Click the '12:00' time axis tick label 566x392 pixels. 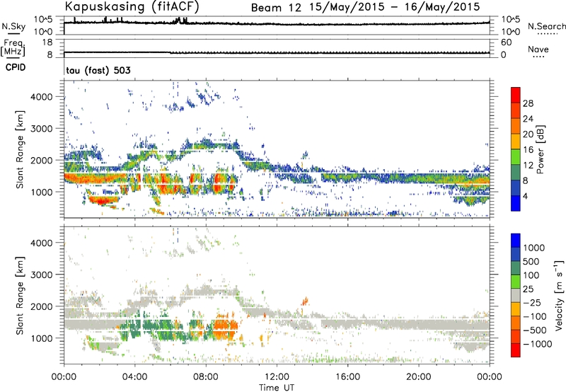(277, 377)
